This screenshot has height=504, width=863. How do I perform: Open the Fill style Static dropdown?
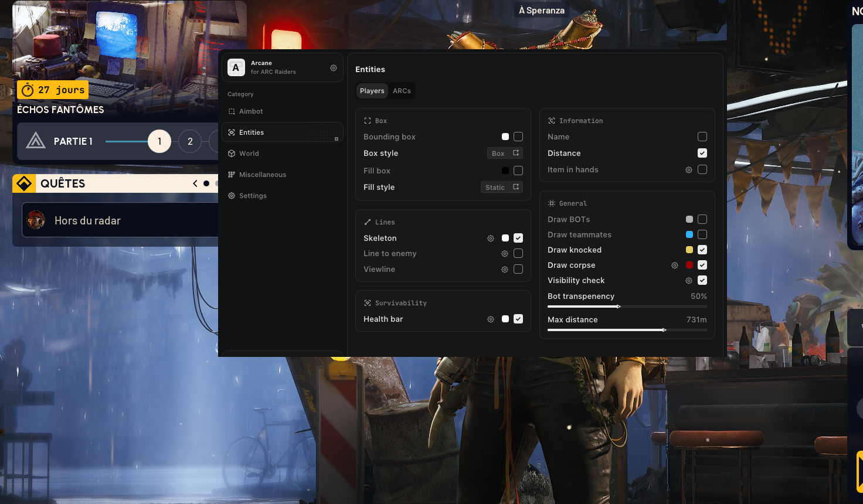[x=502, y=187]
